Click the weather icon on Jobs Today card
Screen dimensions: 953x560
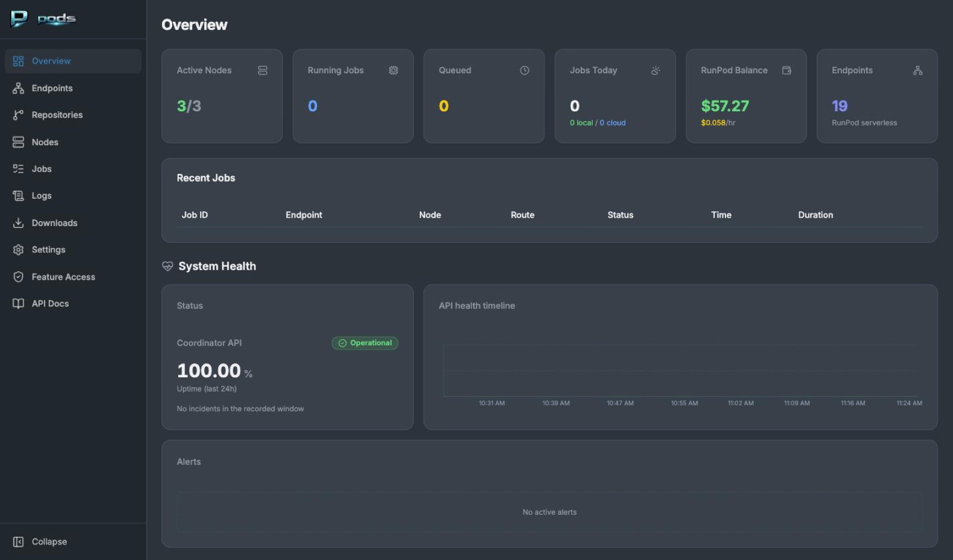click(x=656, y=70)
